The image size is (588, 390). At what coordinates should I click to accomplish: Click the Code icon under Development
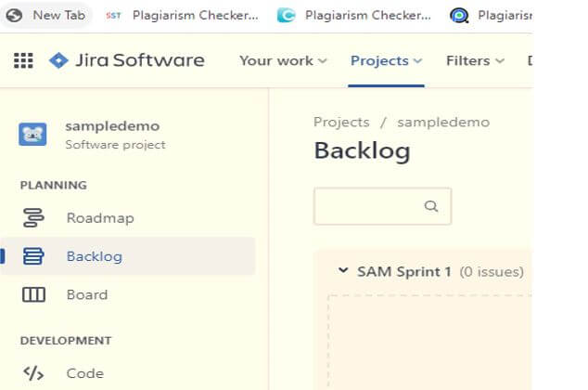(33, 373)
